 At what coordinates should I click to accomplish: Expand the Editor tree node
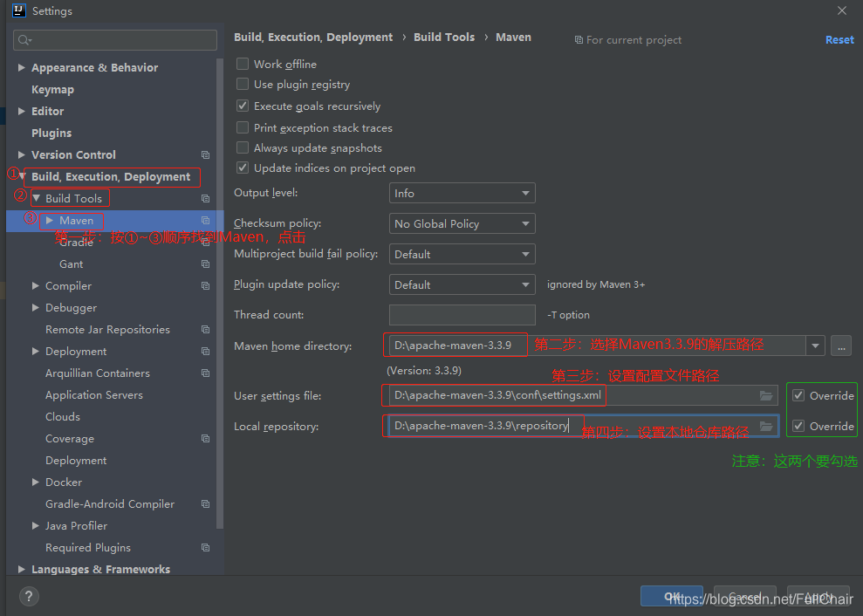point(22,111)
